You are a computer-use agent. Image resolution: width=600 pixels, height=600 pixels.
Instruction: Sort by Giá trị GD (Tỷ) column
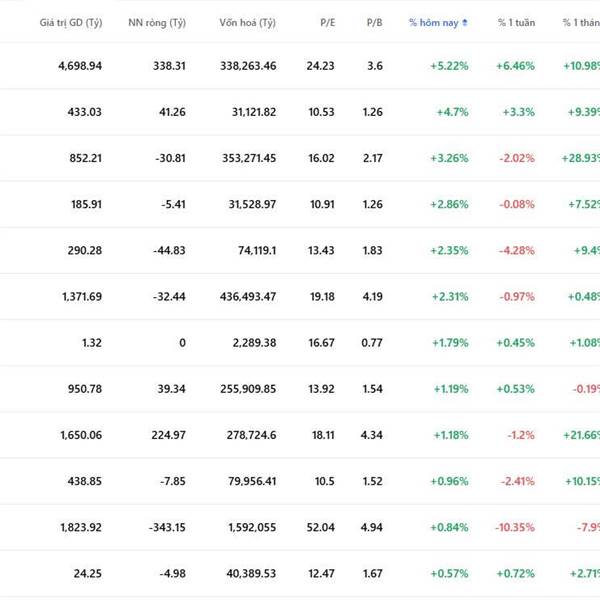[x=70, y=22]
